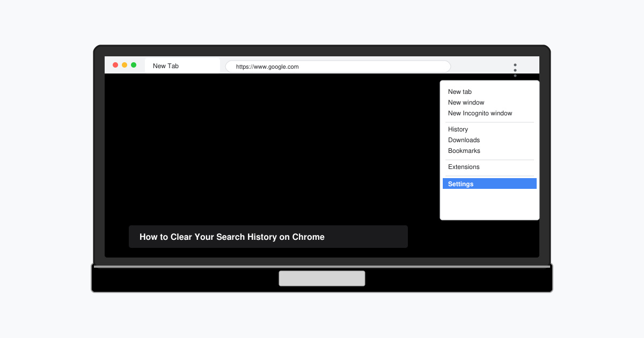644x338 pixels.
Task: Focus the google.com address bar
Action: 338,67
